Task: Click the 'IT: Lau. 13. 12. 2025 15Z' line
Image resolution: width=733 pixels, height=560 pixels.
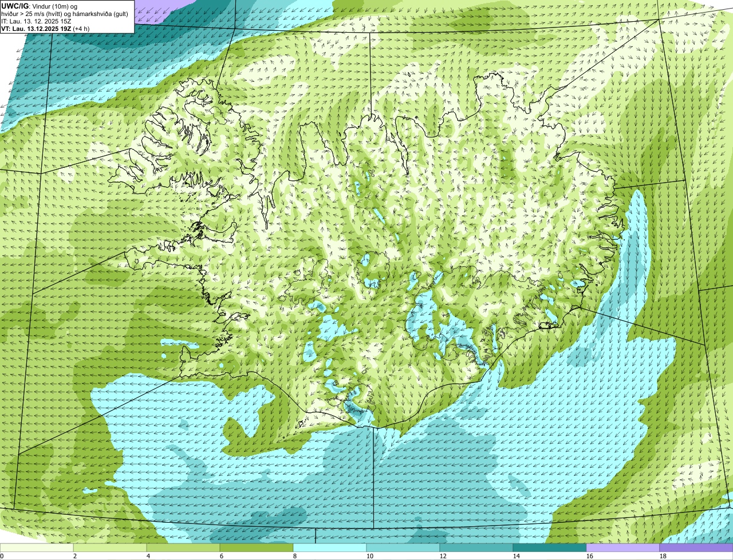Action: coord(37,21)
